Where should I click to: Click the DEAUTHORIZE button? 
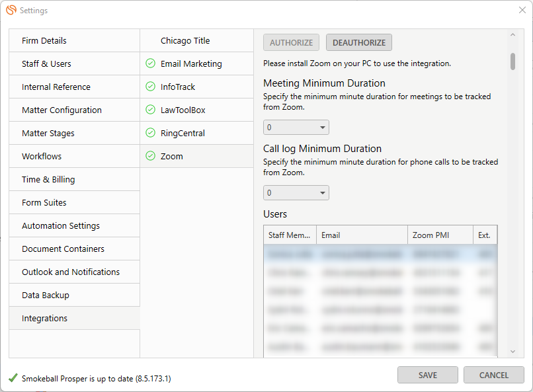coord(359,42)
